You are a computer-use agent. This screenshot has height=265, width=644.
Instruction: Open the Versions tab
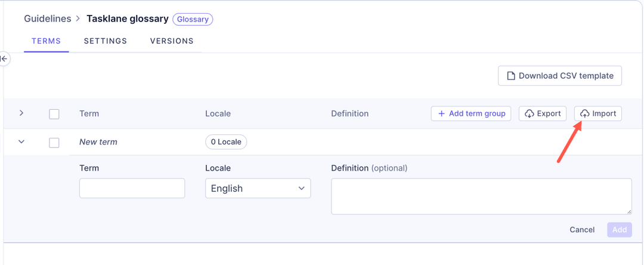point(172,41)
